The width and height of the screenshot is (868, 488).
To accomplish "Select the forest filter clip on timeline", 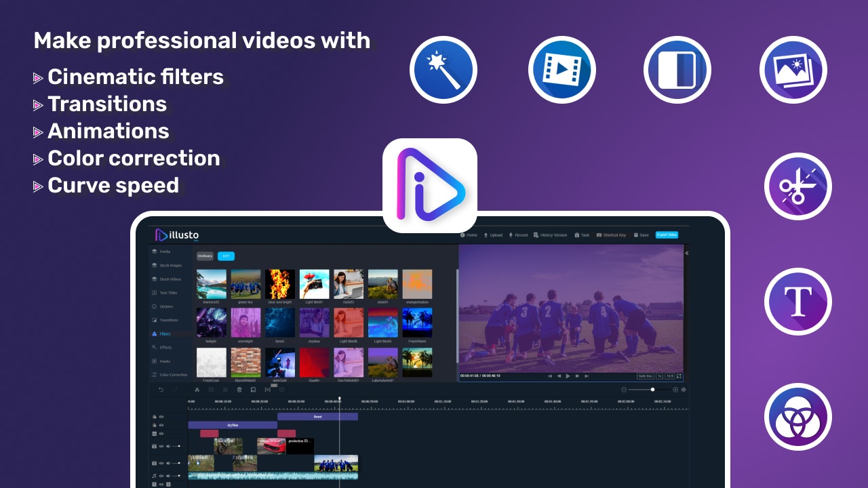I will [x=317, y=417].
